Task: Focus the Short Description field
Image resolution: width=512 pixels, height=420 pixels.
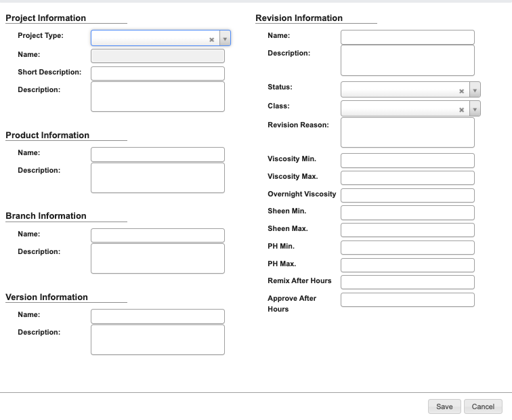Action: 158,73
